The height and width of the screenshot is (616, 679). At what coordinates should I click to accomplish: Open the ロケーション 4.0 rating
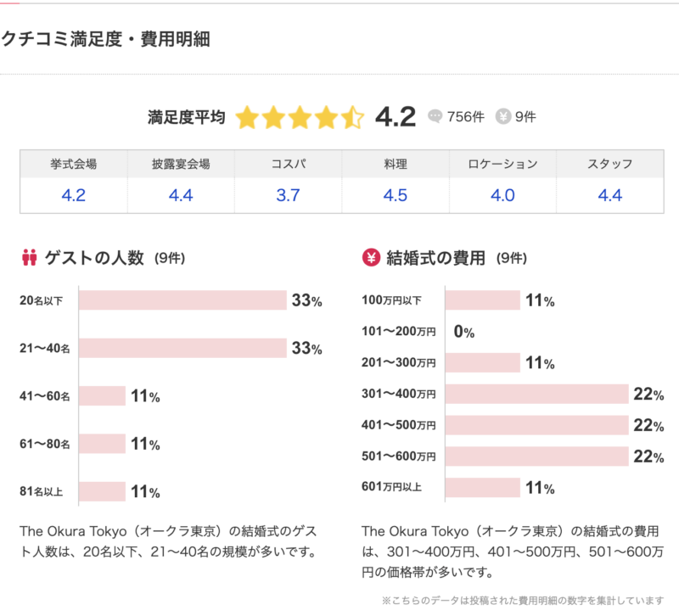(502, 195)
